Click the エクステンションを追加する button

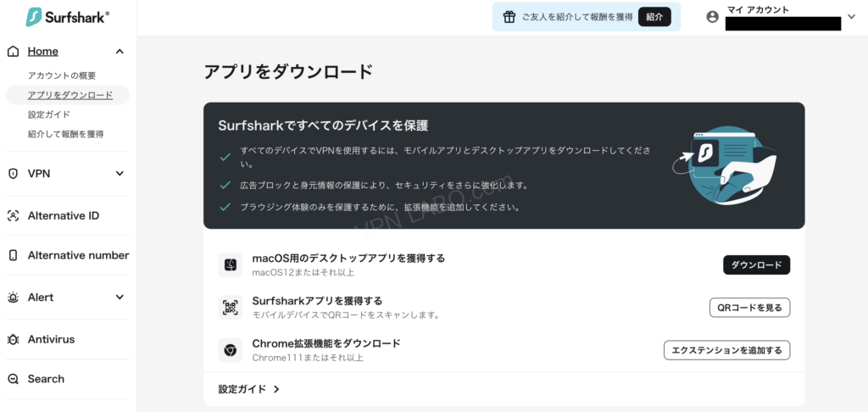726,350
